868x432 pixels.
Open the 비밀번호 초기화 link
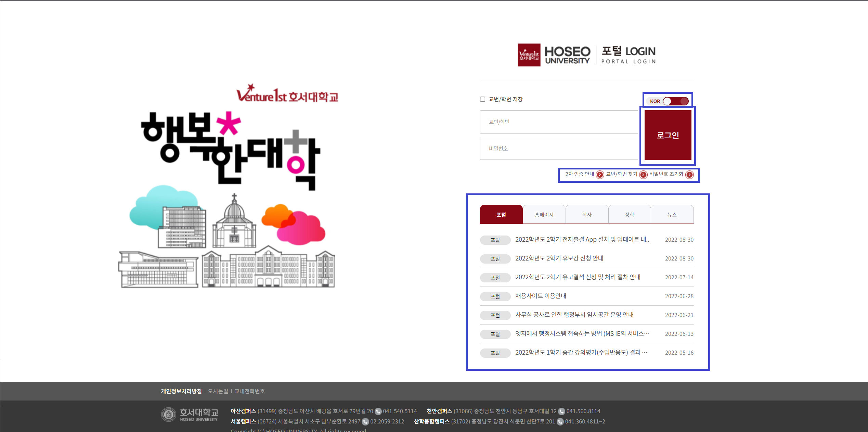(666, 174)
